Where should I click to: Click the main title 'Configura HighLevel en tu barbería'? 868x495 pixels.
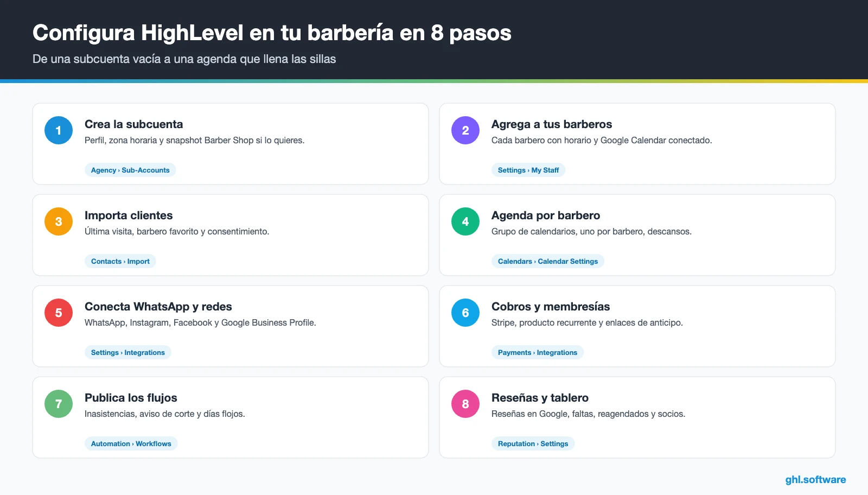tap(272, 33)
